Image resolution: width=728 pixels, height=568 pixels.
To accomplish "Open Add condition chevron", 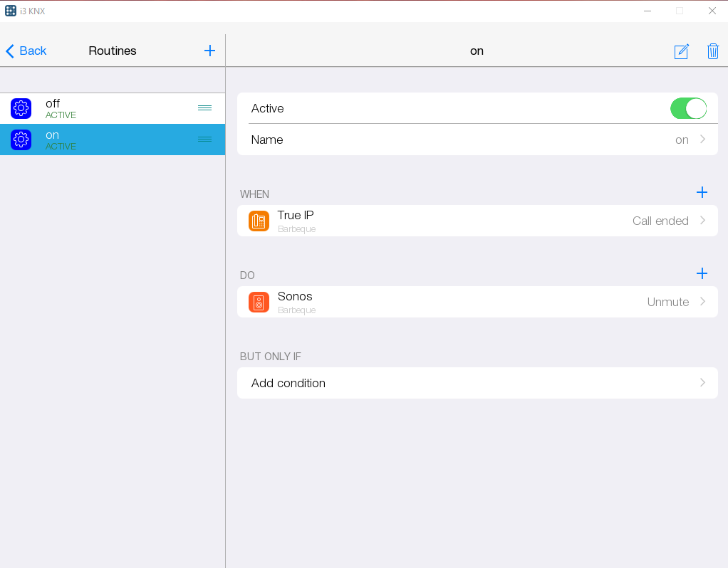I will coord(702,383).
